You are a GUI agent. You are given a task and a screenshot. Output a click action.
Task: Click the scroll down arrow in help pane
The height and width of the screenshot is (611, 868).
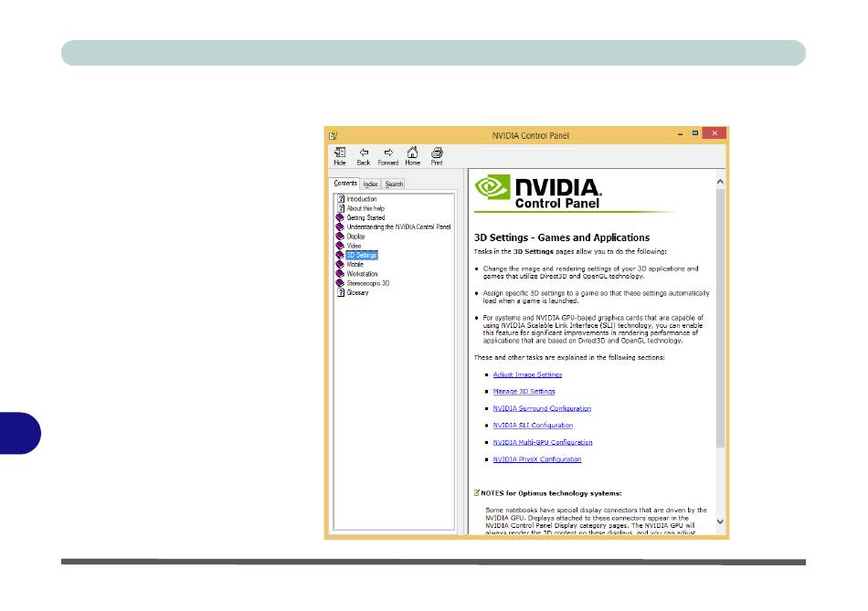[x=720, y=521]
